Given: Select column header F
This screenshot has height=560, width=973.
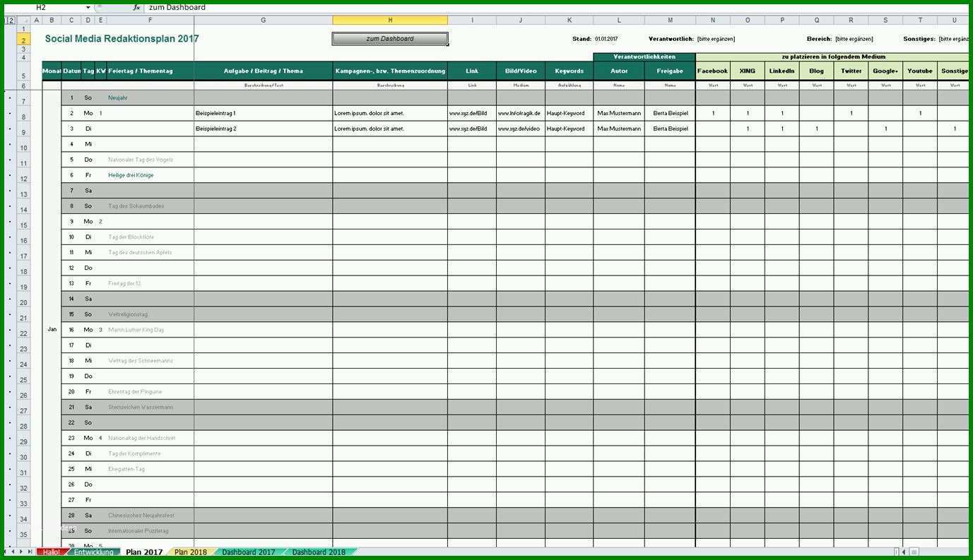Looking at the screenshot, I should (150, 20).
